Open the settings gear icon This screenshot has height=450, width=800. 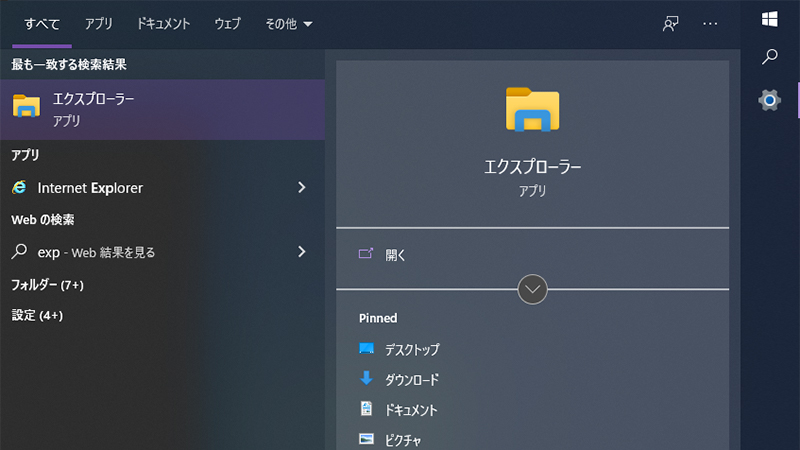769,100
